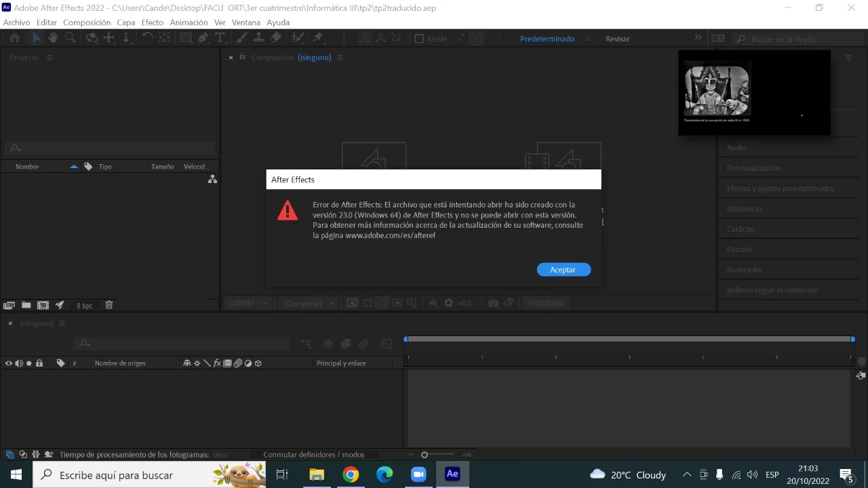Open Proyecto panel menu
Viewport: 868px width, 488px height.
50,58
